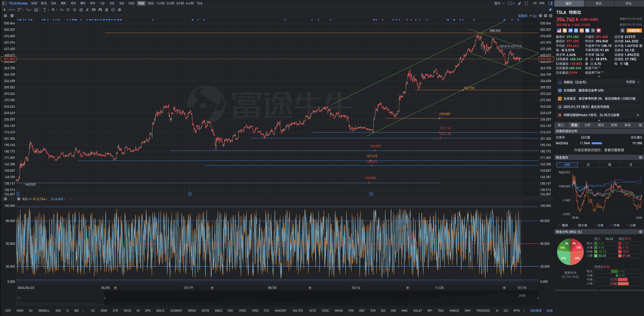The width and height of the screenshot is (644, 316).
Task: Select the pencil edit drawing tool
Action: click(x=87, y=10)
